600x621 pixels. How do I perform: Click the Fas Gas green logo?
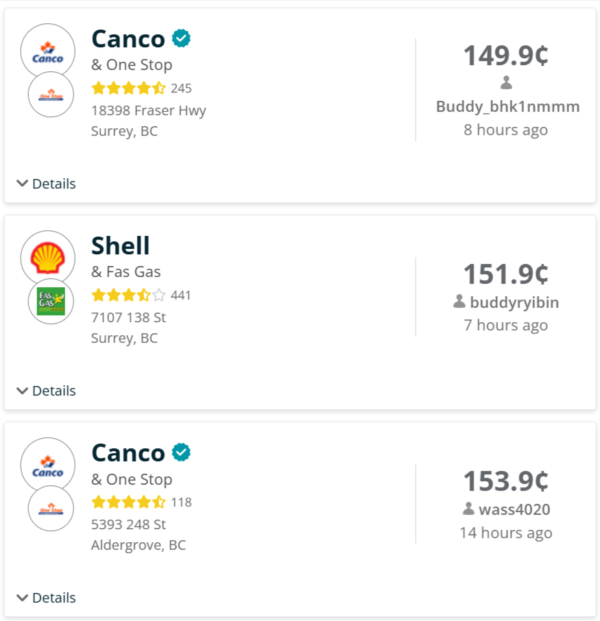51,301
